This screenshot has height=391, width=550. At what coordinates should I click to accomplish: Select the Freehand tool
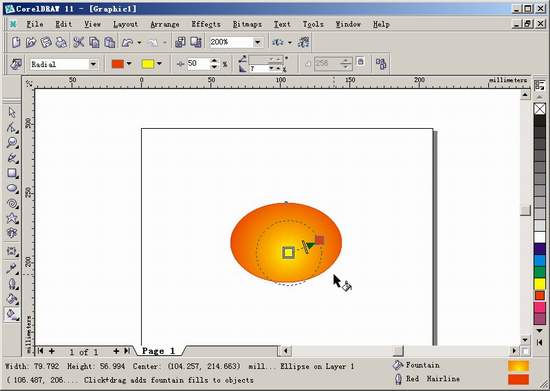pos(12,158)
